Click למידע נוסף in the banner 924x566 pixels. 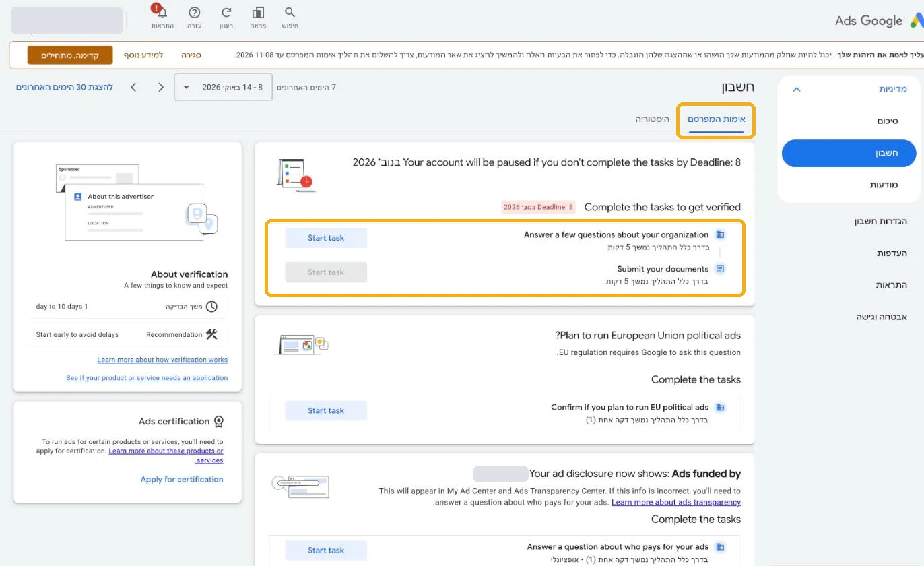[x=143, y=55]
